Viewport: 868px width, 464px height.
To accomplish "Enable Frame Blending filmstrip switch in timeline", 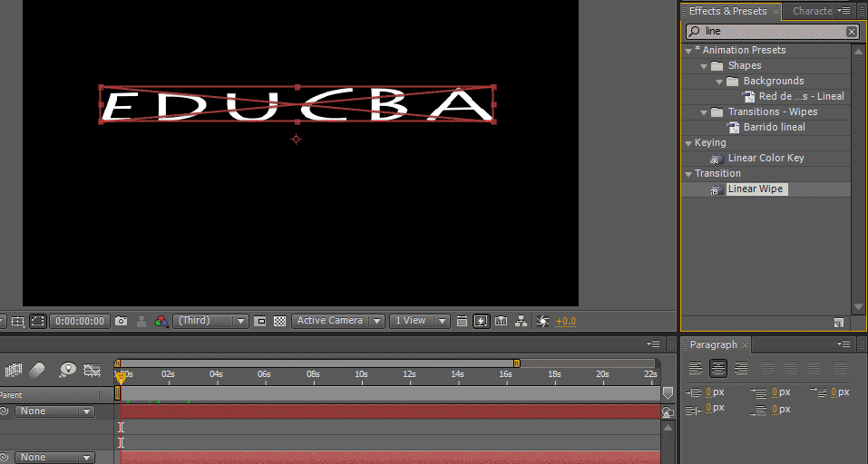I will pyautogui.click(x=14, y=370).
